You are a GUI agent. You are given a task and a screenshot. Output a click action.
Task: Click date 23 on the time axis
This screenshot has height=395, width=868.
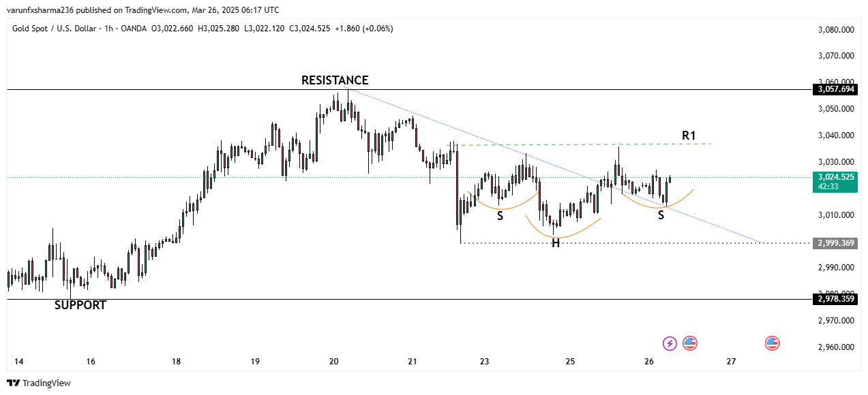pyautogui.click(x=484, y=362)
